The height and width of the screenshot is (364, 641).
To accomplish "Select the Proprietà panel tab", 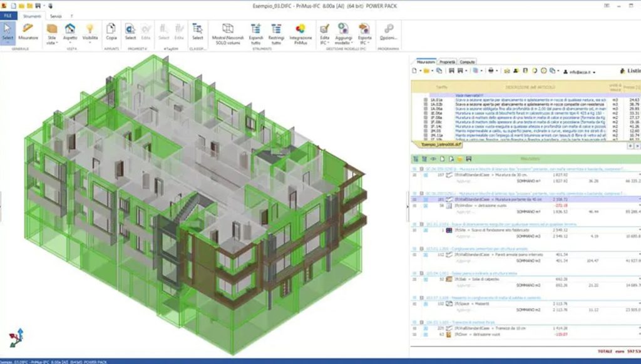I will 447,62.
